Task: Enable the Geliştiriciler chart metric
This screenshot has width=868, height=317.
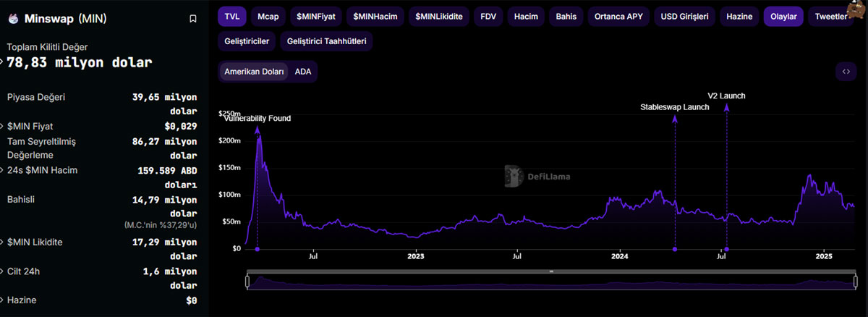Action: [x=247, y=41]
